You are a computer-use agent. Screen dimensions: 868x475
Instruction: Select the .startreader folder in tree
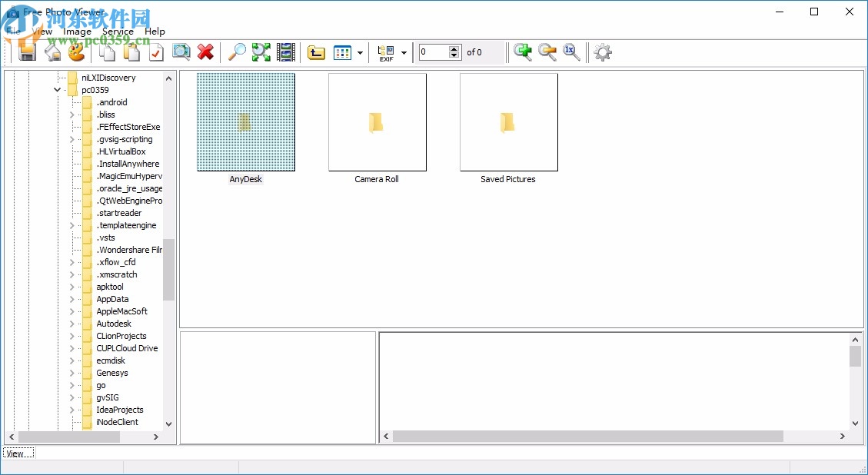[x=119, y=213]
